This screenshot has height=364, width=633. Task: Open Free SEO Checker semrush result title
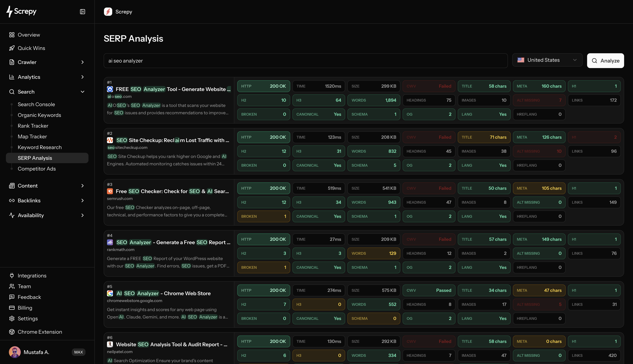(x=172, y=191)
